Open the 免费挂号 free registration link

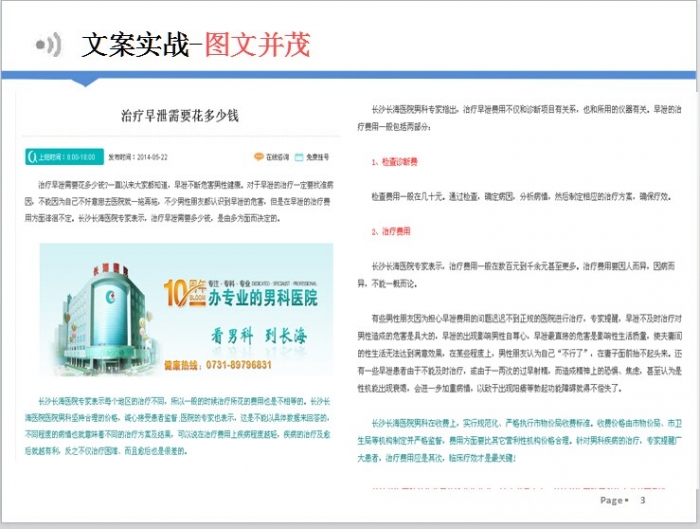[x=318, y=157]
